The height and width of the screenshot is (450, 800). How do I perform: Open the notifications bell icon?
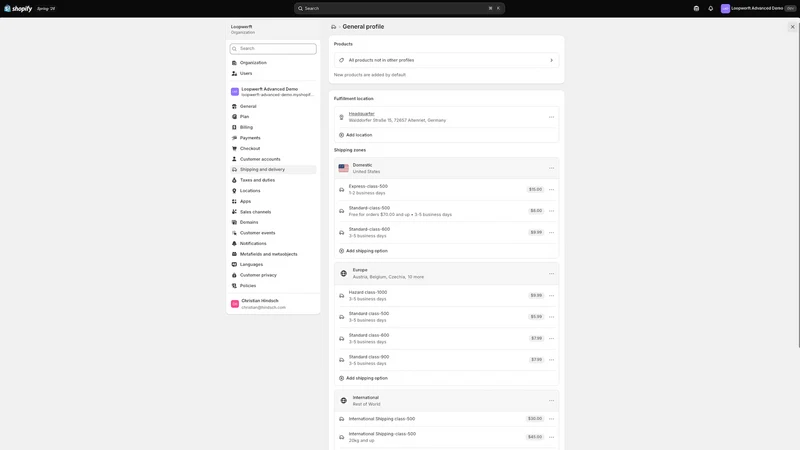(710, 9)
